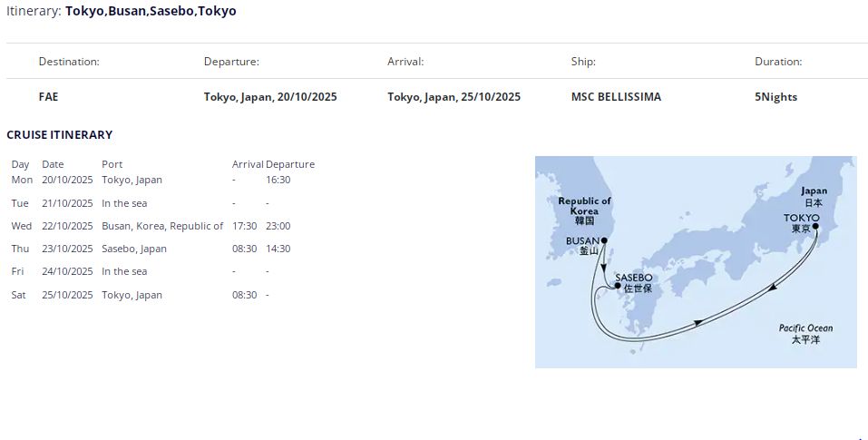Click the MSC BELLISSIMA ship name
Image resolution: width=868 pixels, height=440 pixels.
(616, 97)
